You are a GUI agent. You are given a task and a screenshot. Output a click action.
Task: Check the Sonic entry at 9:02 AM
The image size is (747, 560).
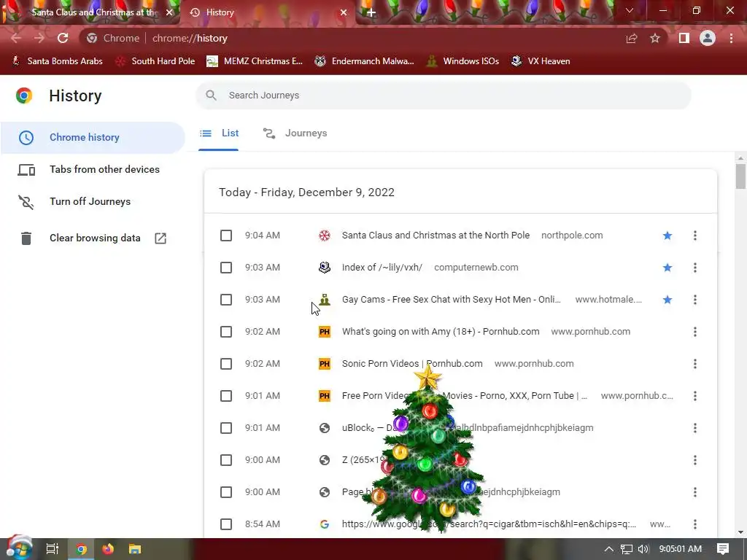226,364
